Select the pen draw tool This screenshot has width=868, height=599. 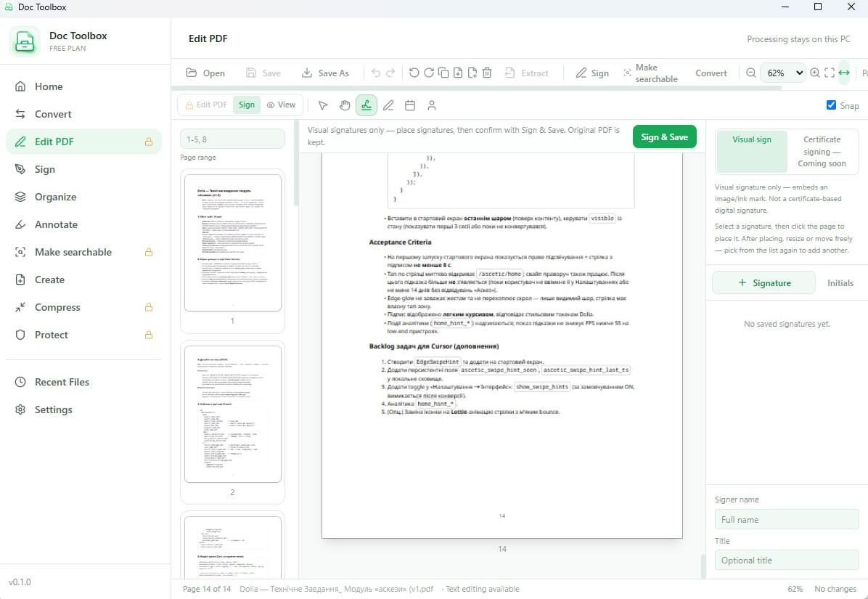388,105
